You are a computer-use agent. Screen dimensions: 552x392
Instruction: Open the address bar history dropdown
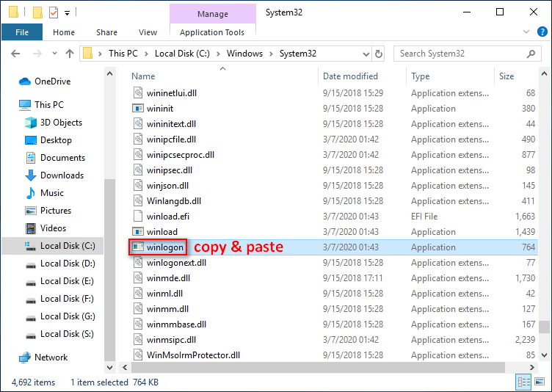pos(366,54)
